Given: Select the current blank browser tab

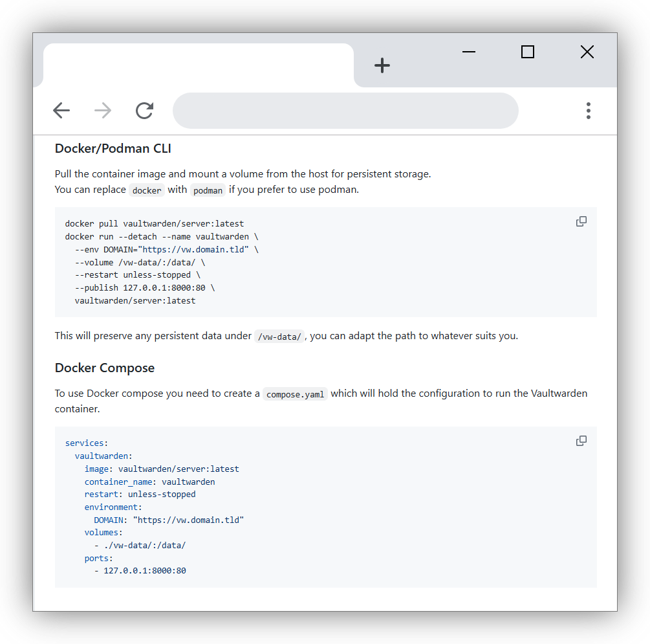Looking at the screenshot, I should point(198,65).
